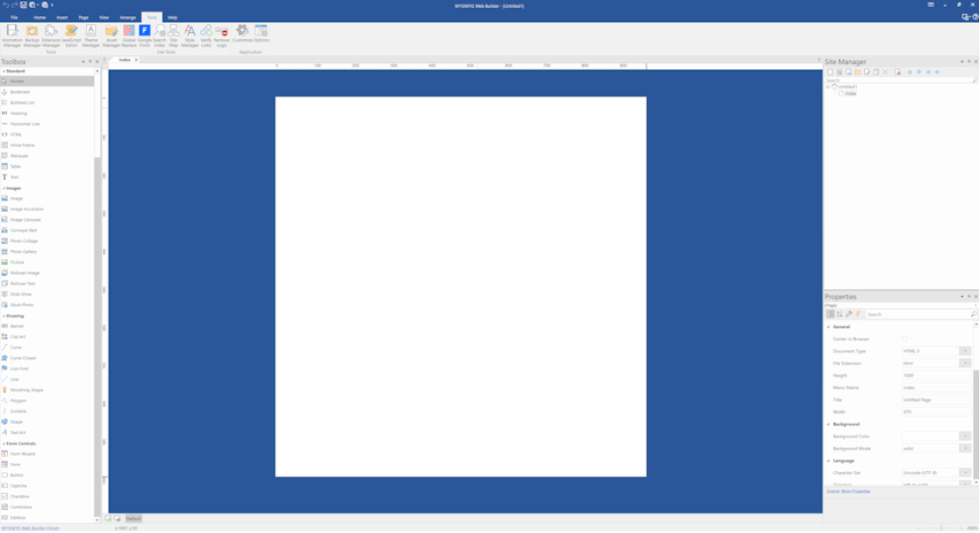Viewport: 980px width, 533px height.
Task: Open the Theme Manager
Action: click(x=90, y=35)
